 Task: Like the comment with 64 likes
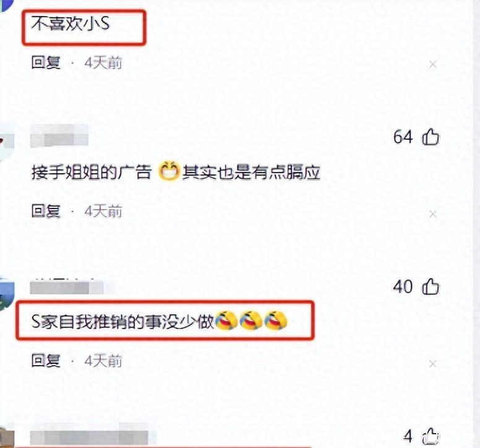click(x=431, y=137)
